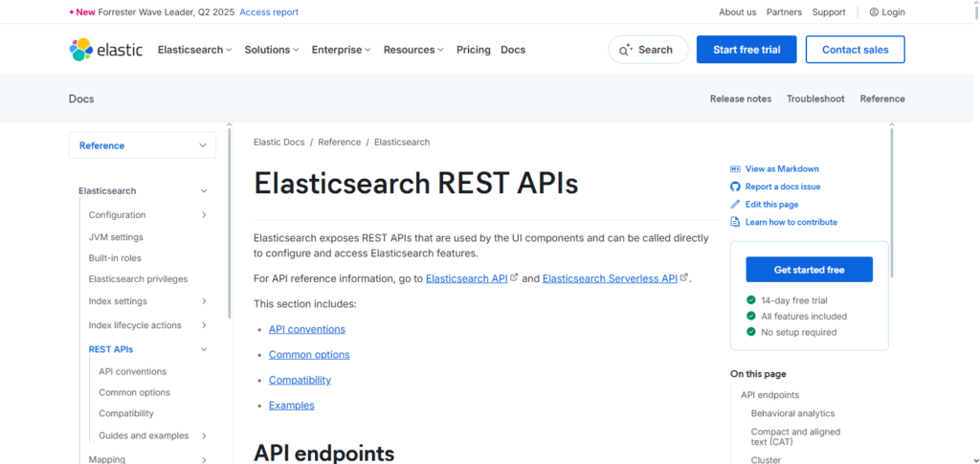Open the Reference docs tab
The height and width of the screenshot is (464, 980).
click(x=882, y=99)
